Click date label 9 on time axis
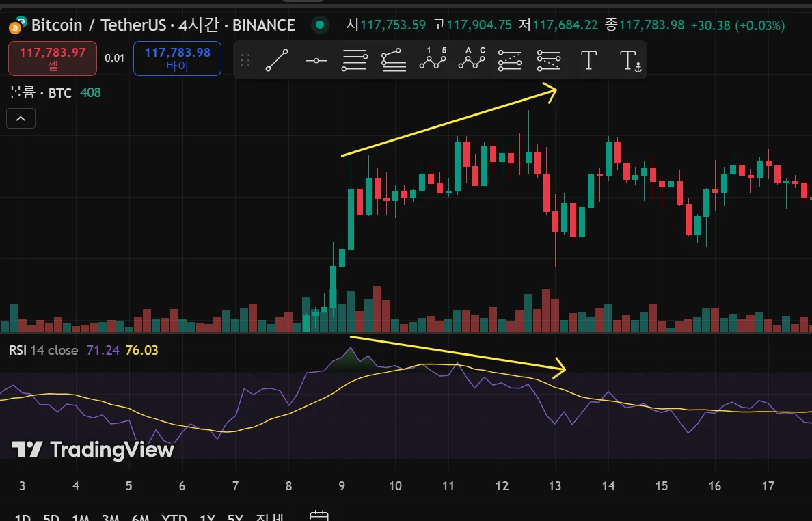This screenshot has width=812, height=521. pos(342,485)
